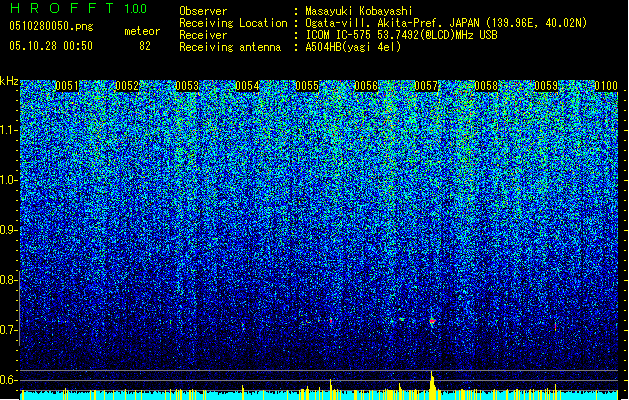The image size is (629, 400).
Task: Select the meteor count value 82
Action: [x=145, y=46]
